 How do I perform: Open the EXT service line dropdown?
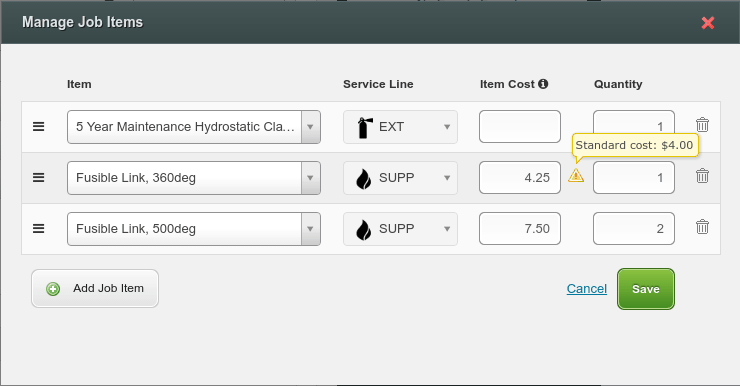click(x=400, y=127)
